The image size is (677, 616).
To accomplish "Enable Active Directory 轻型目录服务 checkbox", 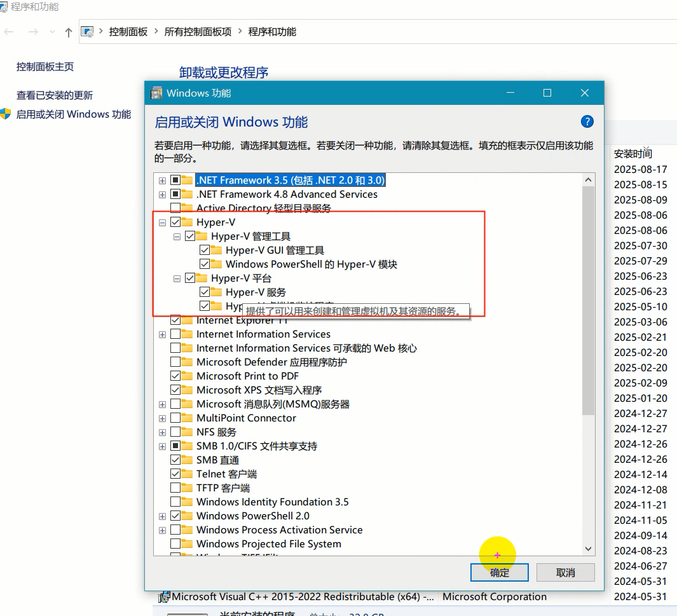I will tap(175, 208).
